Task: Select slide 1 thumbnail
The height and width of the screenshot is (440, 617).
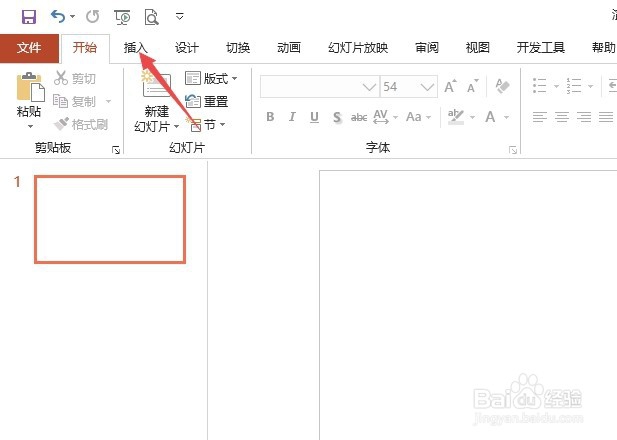Action: coord(110,219)
